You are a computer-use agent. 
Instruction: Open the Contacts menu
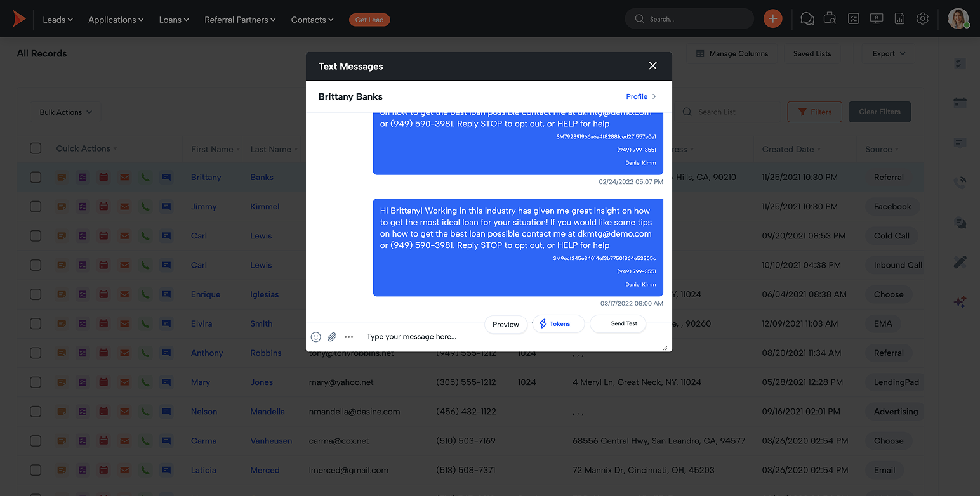(x=312, y=20)
